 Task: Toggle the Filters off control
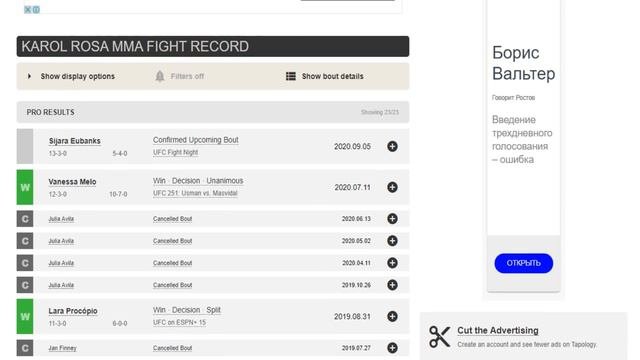[x=187, y=76]
